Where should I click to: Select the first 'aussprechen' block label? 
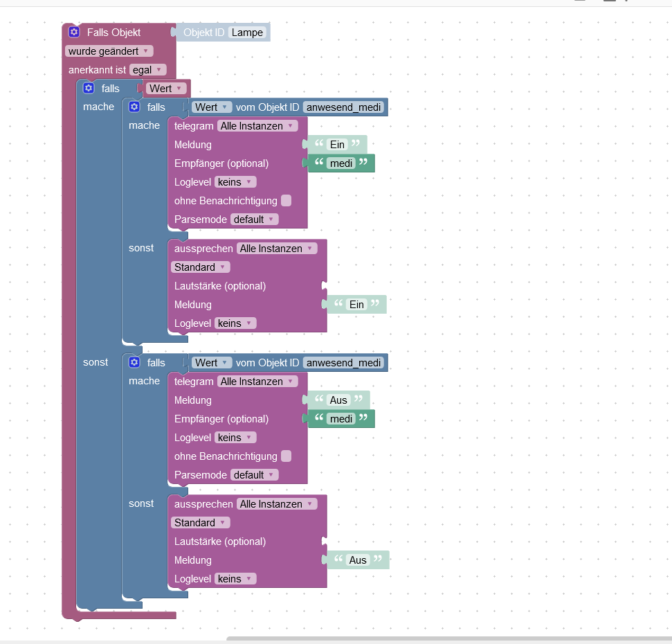click(203, 249)
